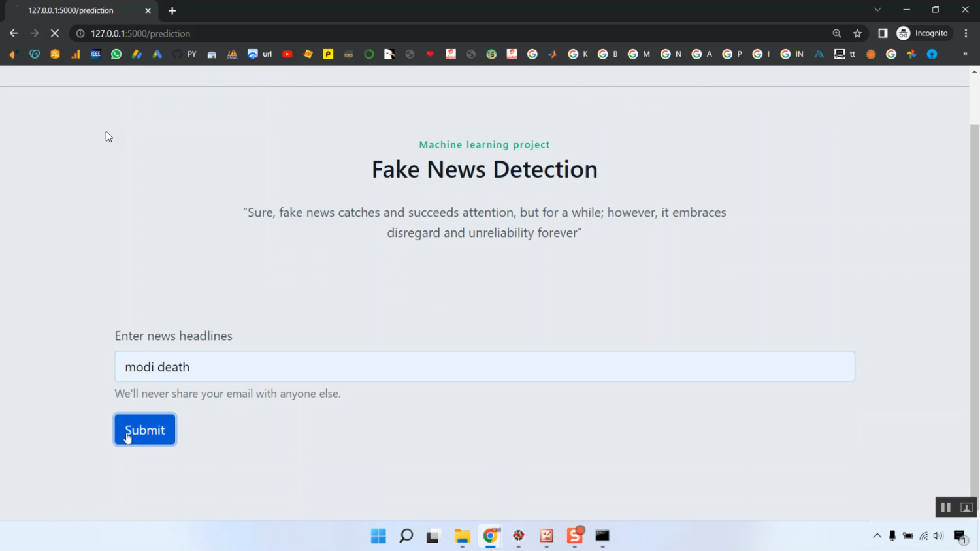Screen dimensions: 980x551
Task: Click the news headlines input field
Action: [x=484, y=366]
